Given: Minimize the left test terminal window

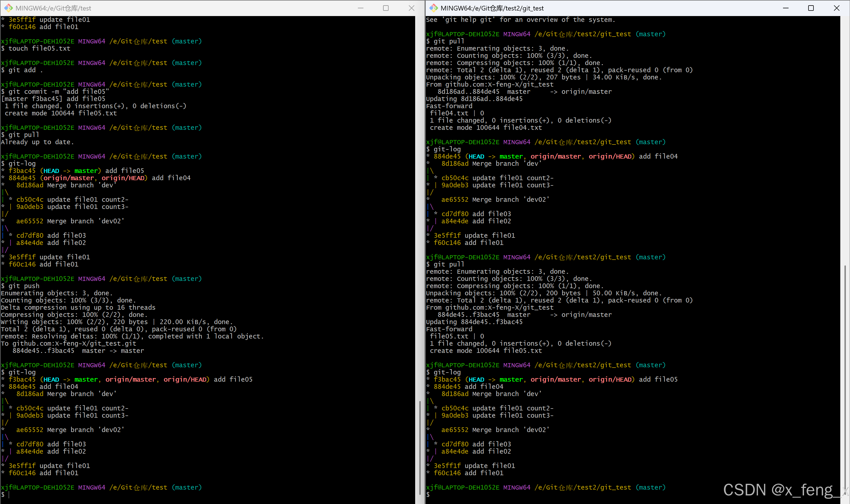Looking at the screenshot, I should point(361,8).
